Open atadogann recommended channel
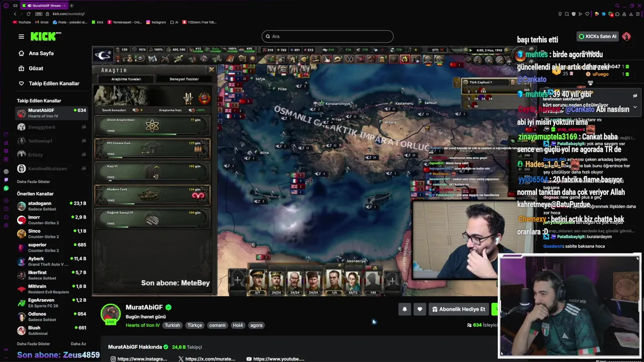The height and width of the screenshot is (362, 644). [51, 206]
